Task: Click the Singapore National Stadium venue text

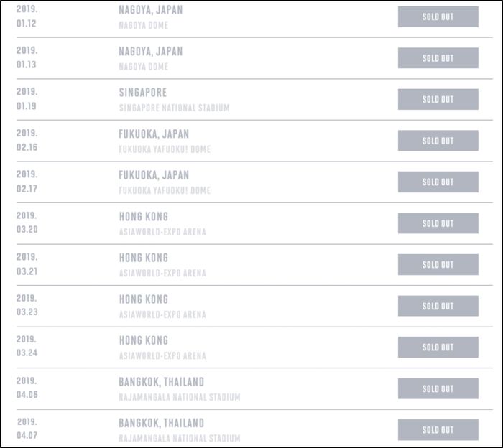Action: [x=174, y=108]
